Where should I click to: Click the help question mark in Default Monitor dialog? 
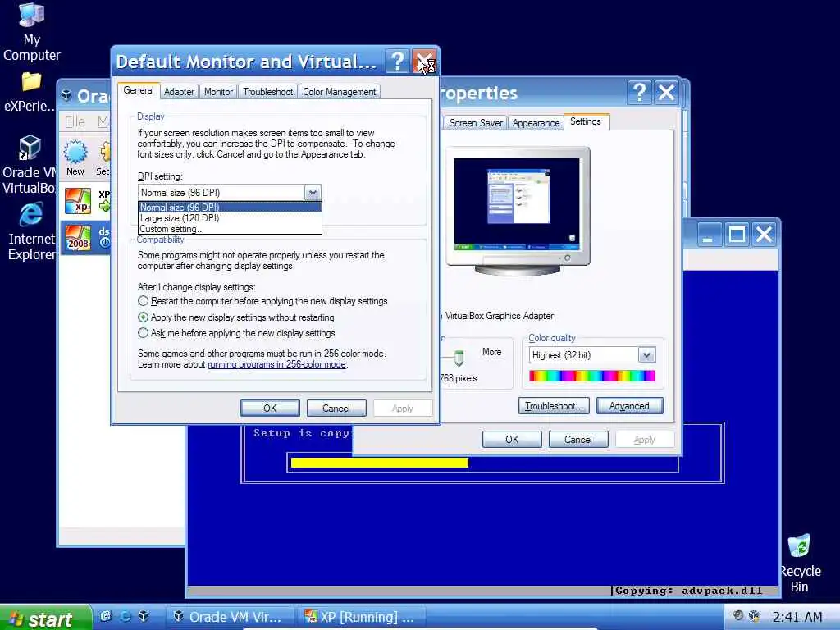click(397, 62)
